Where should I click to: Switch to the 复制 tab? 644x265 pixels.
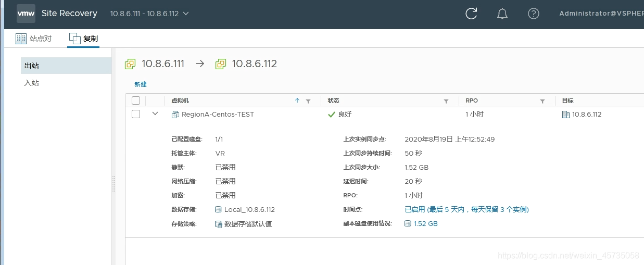point(84,39)
